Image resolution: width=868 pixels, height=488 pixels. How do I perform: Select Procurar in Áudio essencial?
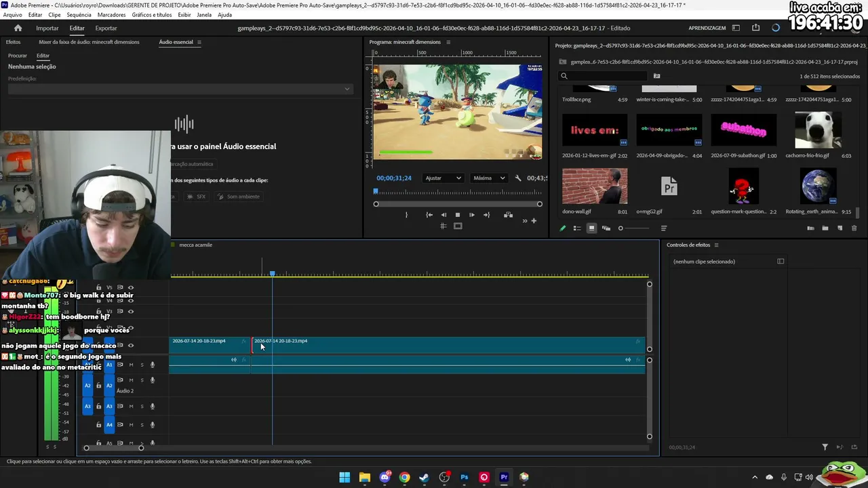click(18, 56)
